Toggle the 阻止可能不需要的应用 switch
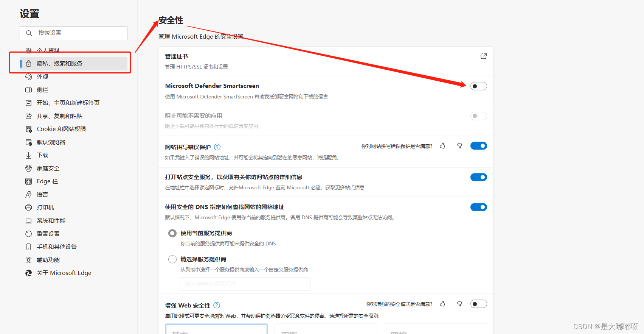 point(478,116)
